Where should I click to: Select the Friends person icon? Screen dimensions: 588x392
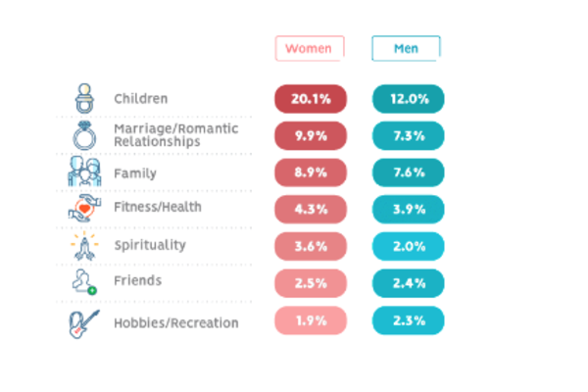pyautogui.click(x=82, y=282)
